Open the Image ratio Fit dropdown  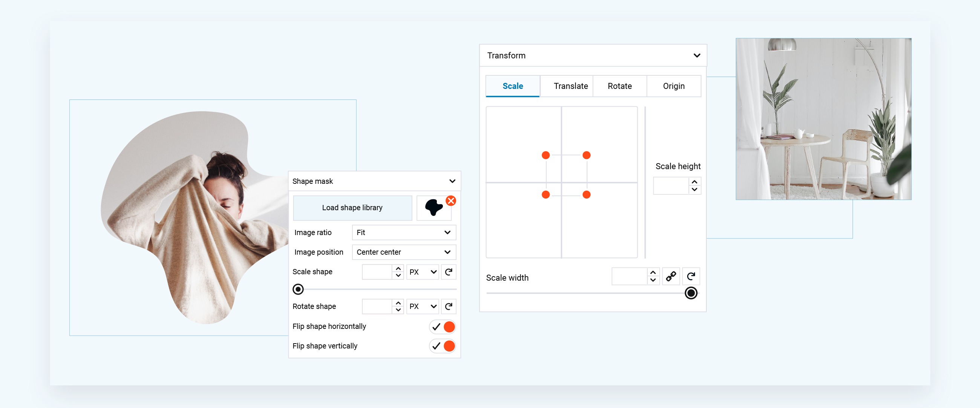tap(404, 232)
